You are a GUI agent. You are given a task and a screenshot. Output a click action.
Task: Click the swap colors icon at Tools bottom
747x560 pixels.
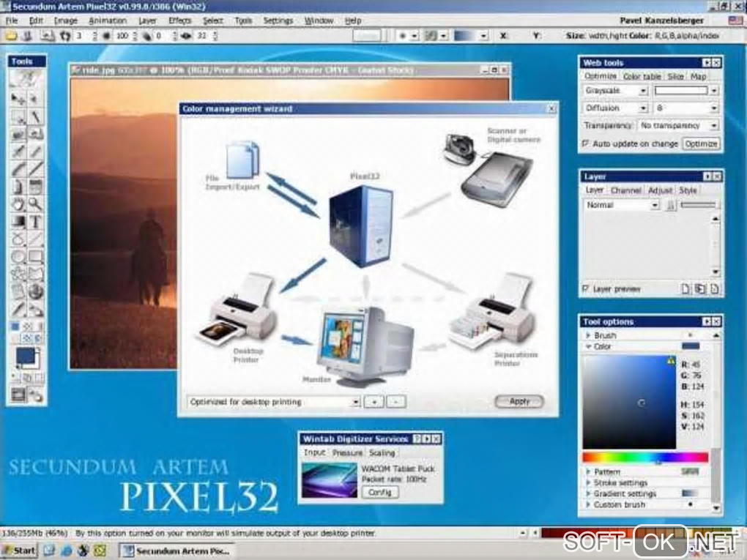[x=36, y=395]
